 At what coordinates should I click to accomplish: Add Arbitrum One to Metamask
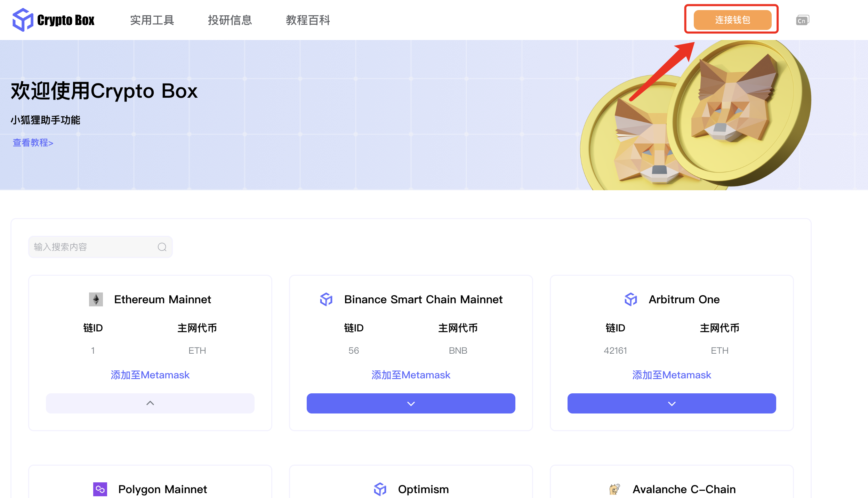click(672, 375)
